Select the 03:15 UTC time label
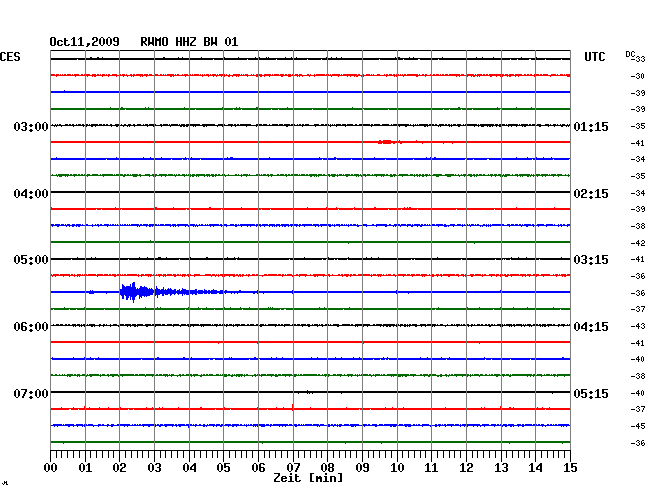Screen dimensions: 650x494 click(591, 260)
